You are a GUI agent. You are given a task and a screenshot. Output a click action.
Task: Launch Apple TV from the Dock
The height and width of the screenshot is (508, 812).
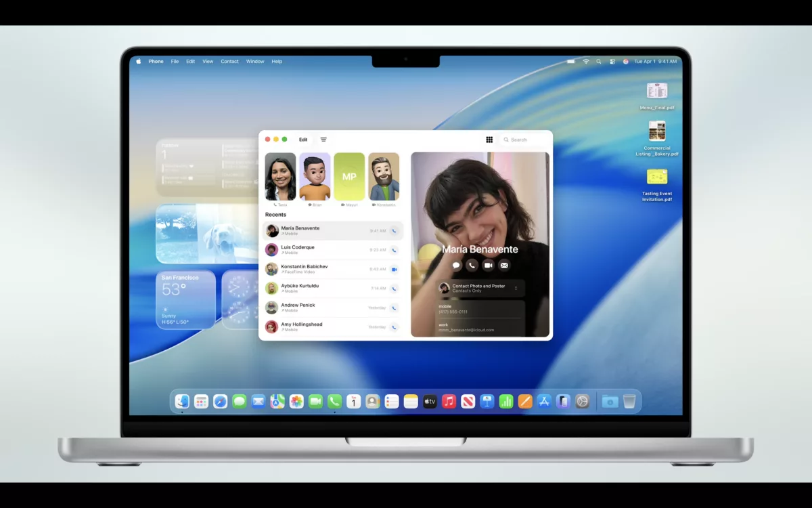[x=430, y=402]
